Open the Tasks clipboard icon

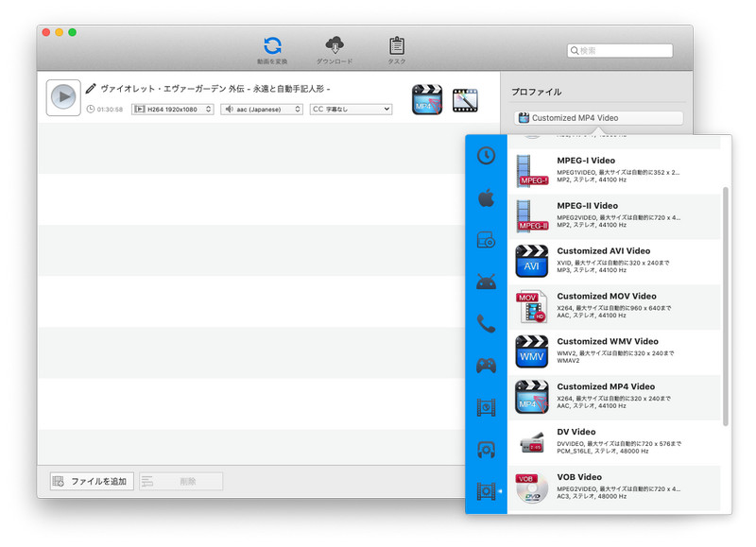click(397, 45)
